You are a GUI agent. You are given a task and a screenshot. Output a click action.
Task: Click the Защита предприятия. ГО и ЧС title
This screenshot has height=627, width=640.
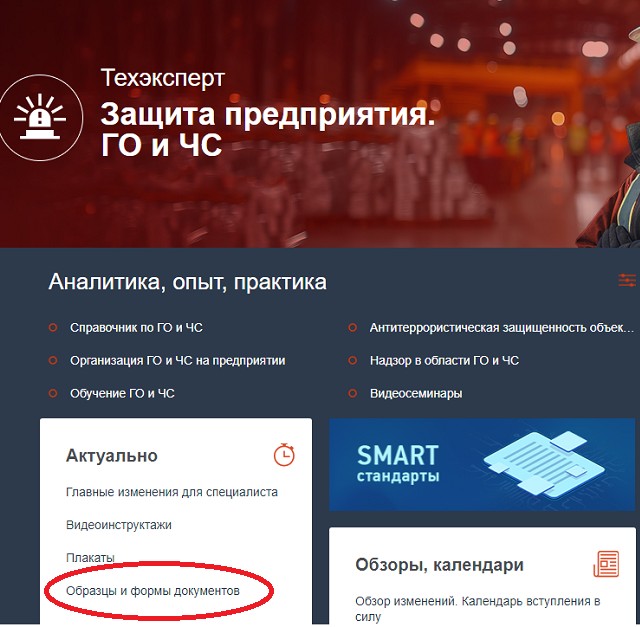click(267, 129)
